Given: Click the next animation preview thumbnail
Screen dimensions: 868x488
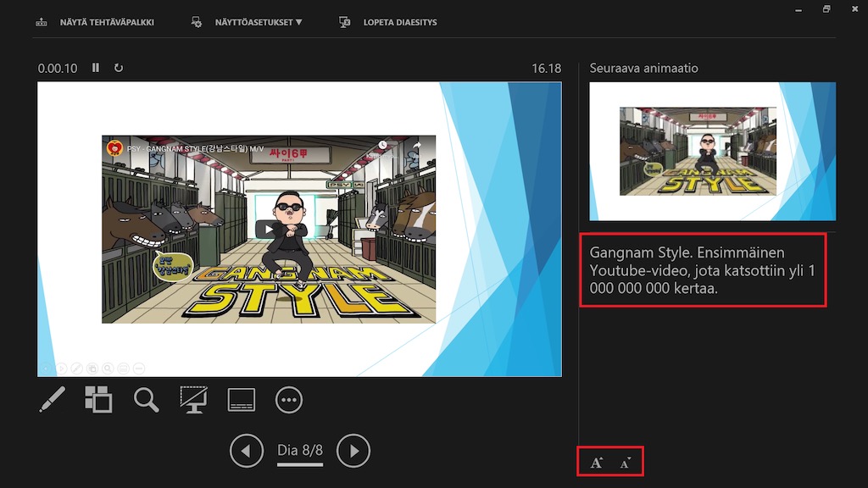Looking at the screenshot, I should coord(712,151).
